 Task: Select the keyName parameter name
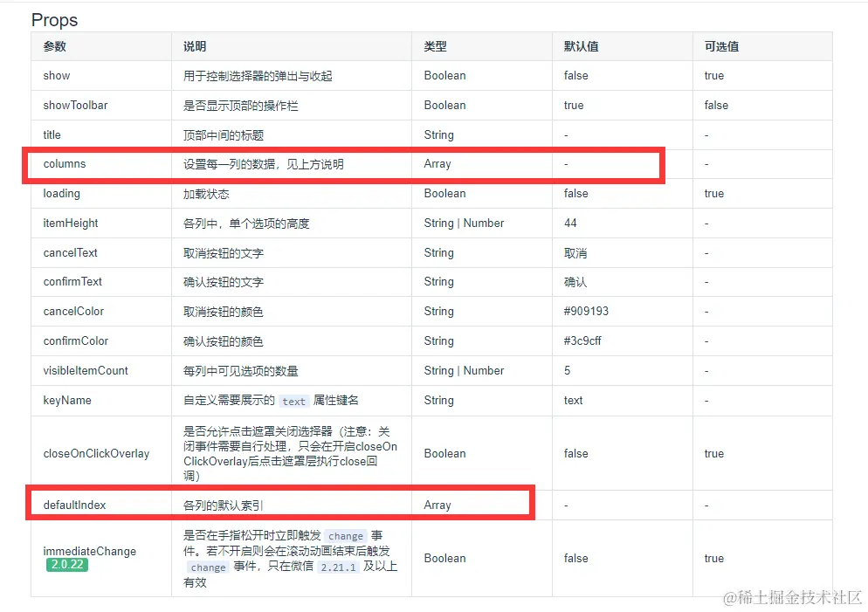click(67, 400)
